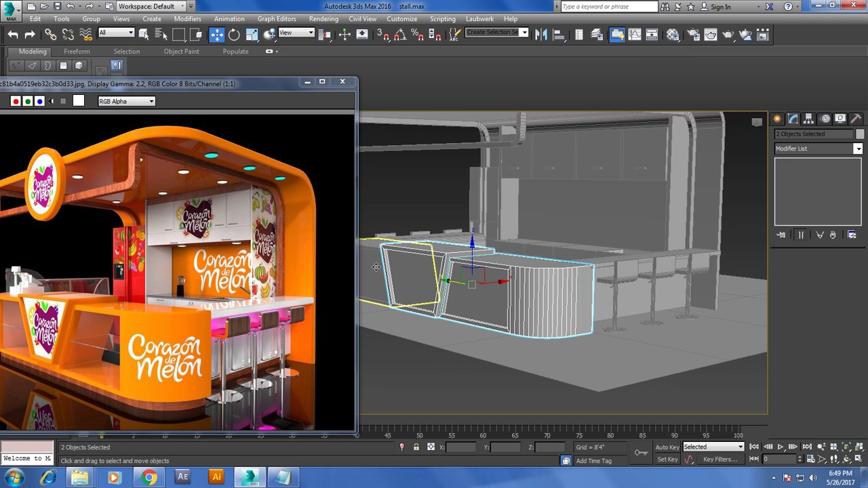The width and height of the screenshot is (868, 488).
Task: Activate Bind to Space Warp tool
Action: click(85, 35)
